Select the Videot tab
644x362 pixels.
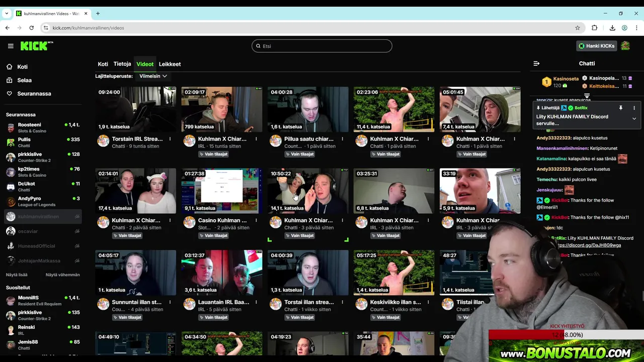coord(145,64)
